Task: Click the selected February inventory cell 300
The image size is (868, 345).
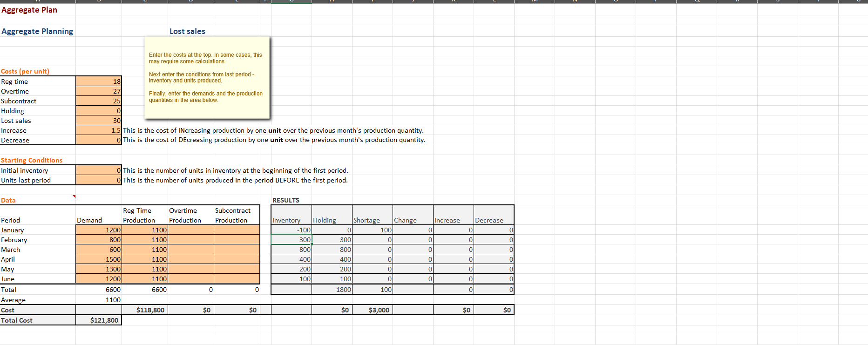Action: [x=292, y=240]
